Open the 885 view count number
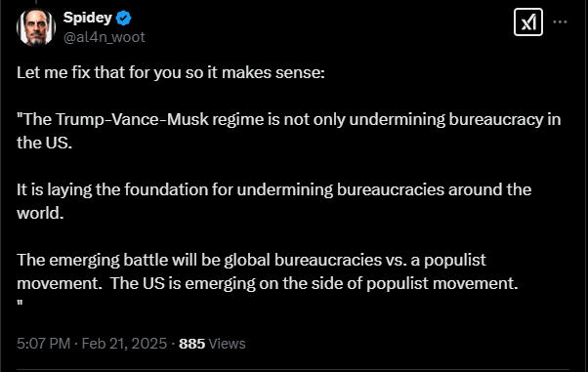This screenshot has width=588, height=372. pos(192,344)
